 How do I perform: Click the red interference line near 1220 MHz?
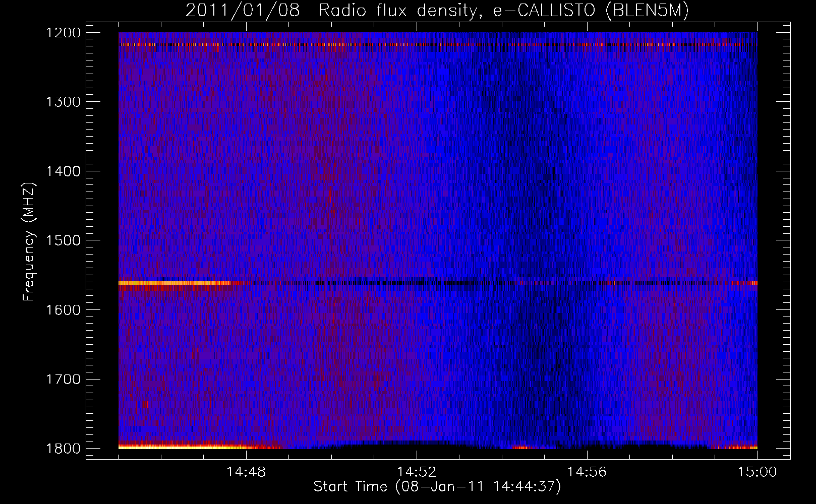[438, 45]
